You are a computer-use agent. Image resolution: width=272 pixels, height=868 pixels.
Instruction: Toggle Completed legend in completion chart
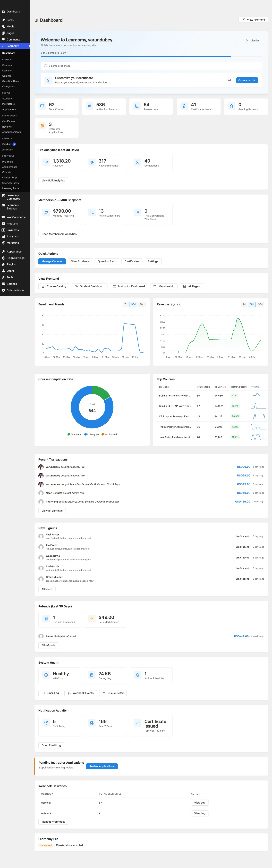75,434
